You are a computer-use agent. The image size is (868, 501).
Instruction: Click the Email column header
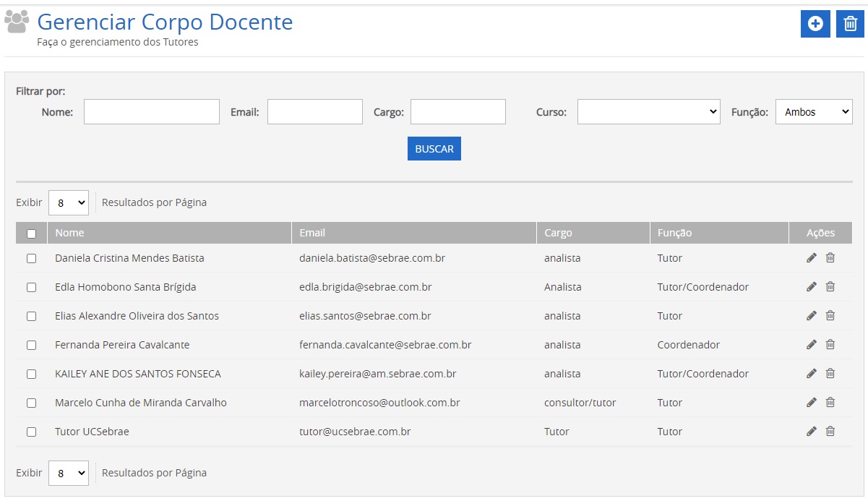coord(312,233)
